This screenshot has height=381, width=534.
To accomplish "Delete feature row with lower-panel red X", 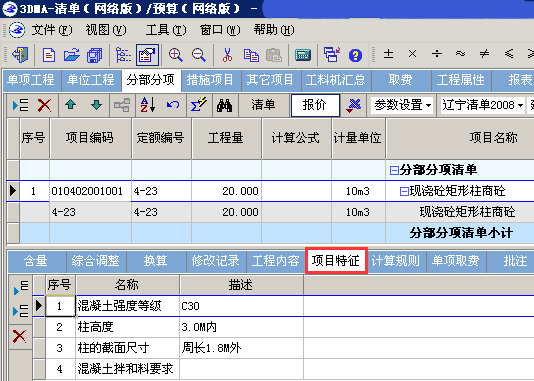I will click(19, 336).
